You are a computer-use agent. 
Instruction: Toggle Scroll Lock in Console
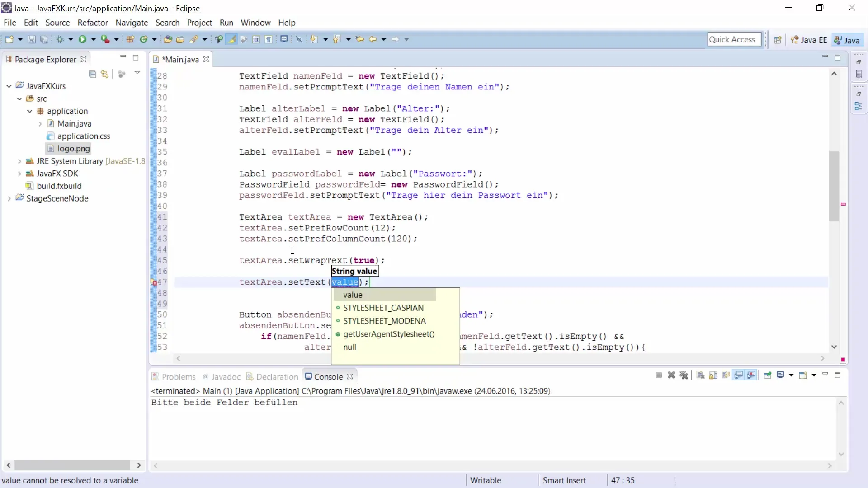point(713,375)
